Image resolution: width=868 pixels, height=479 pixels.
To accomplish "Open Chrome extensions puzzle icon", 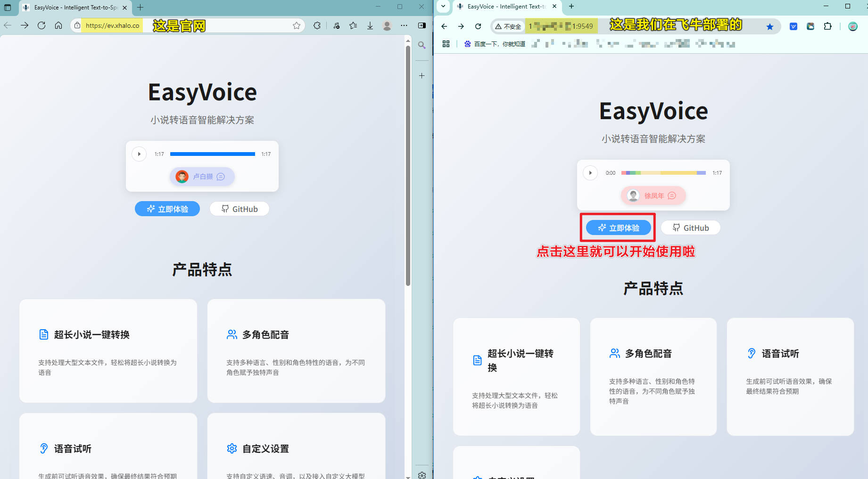I will (x=827, y=26).
